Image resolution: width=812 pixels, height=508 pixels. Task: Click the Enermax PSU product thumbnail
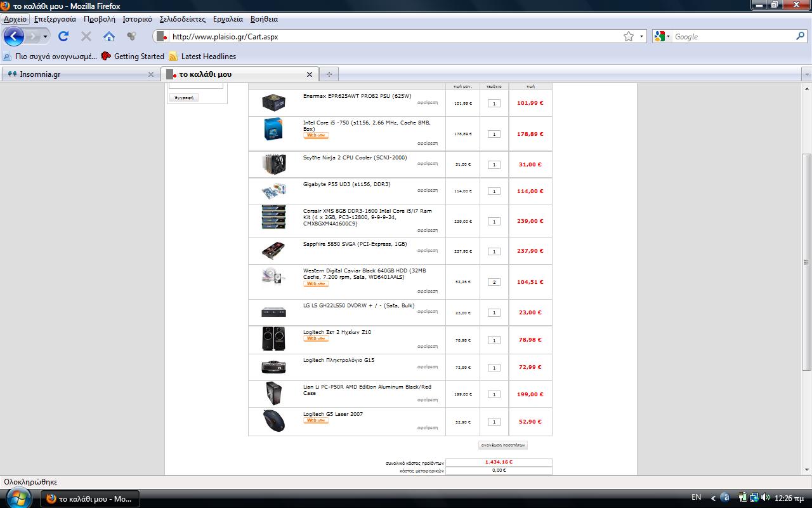point(273,102)
